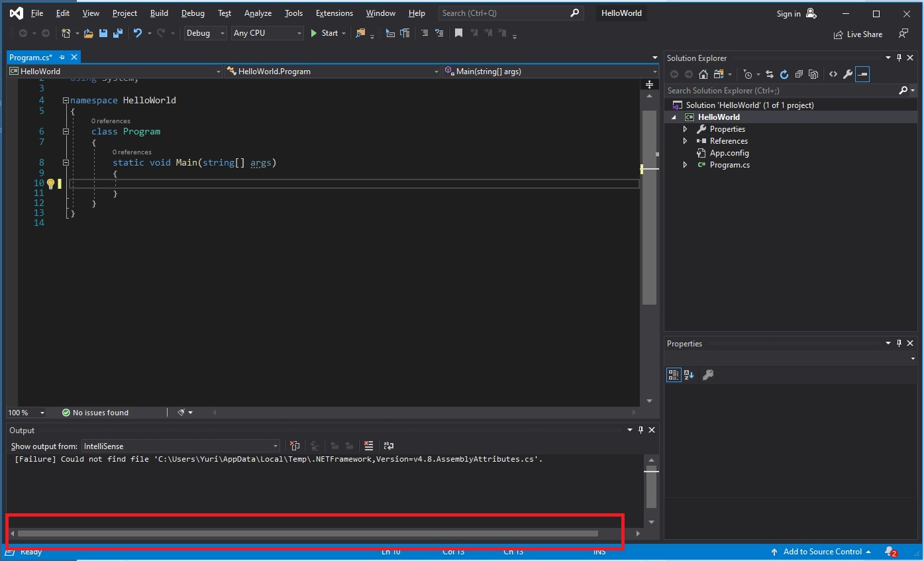Click the New Project toolbar icon
The width and height of the screenshot is (924, 561).
click(66, 33)
